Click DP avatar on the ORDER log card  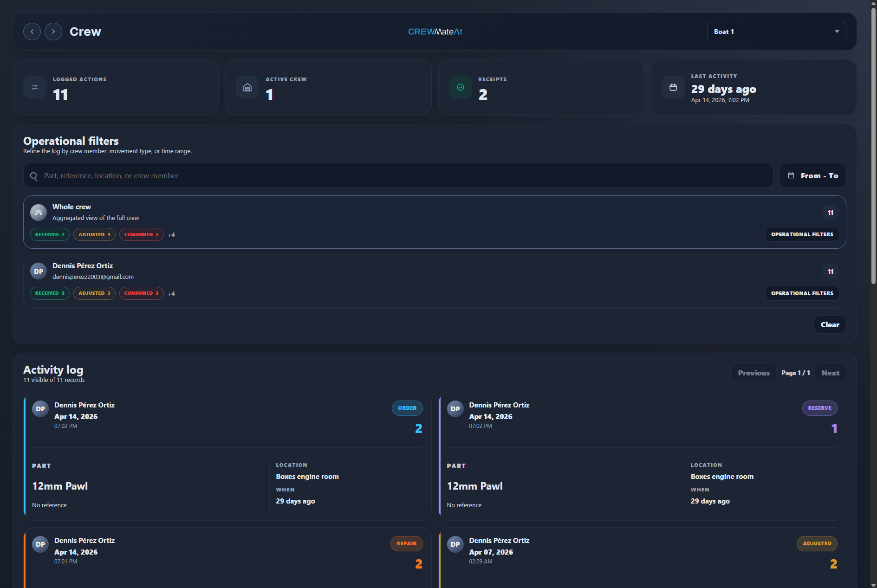(x=40, y=409)
